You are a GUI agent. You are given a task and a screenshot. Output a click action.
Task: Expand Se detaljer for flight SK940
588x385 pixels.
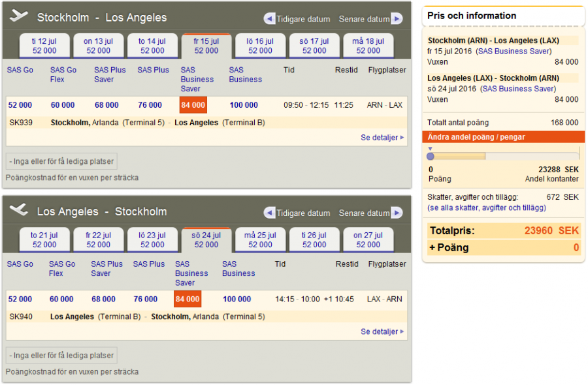(x=382, y=332)
